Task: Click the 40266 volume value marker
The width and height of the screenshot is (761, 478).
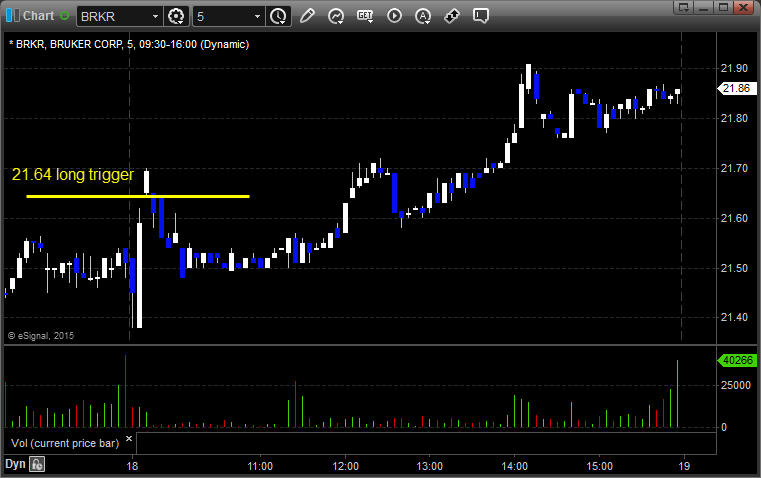Action: coord(737,360)
